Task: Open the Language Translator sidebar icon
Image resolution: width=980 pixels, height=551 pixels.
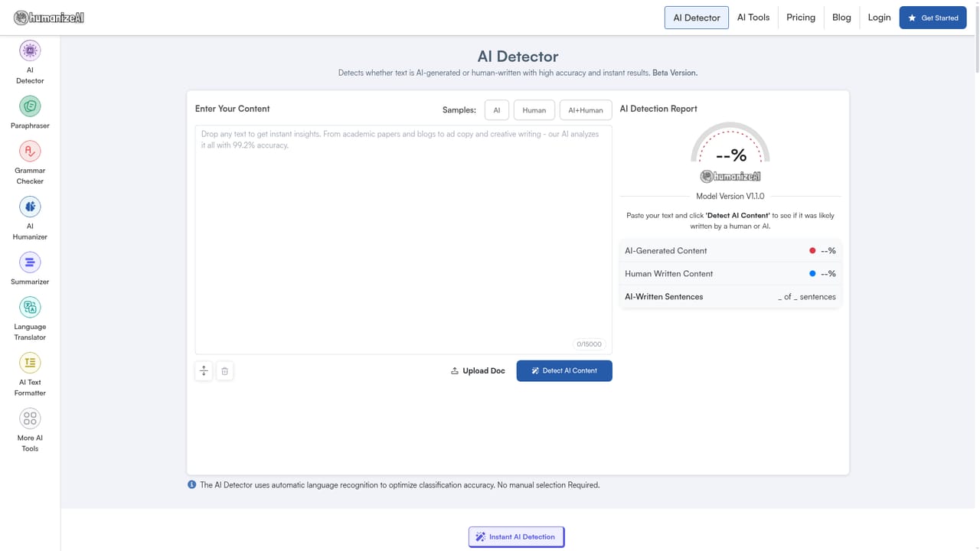Action: click(30, 308)
